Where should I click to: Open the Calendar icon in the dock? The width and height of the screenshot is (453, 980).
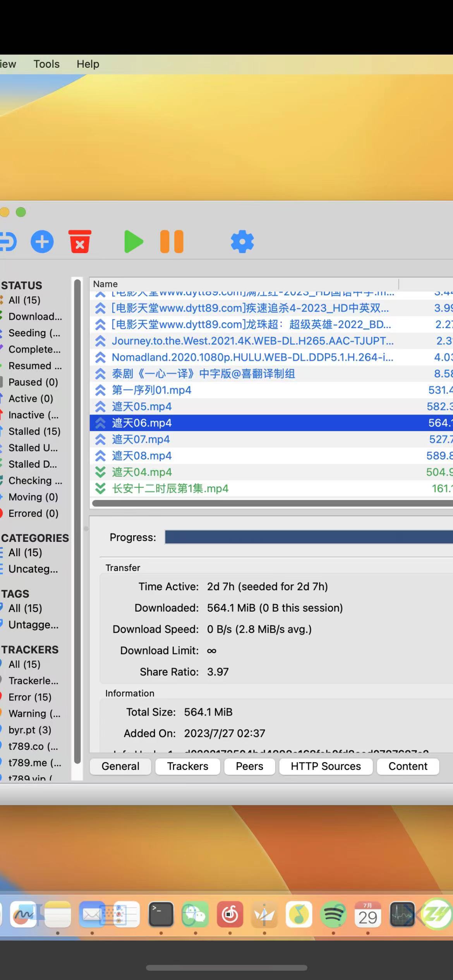pos(367,915)
